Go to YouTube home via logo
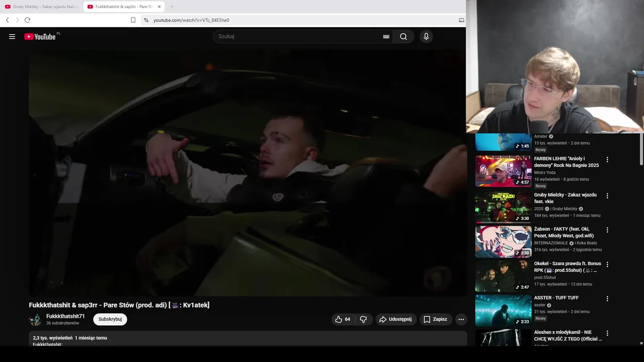This screenshot has width=644, height=362. tap(40, 37)
